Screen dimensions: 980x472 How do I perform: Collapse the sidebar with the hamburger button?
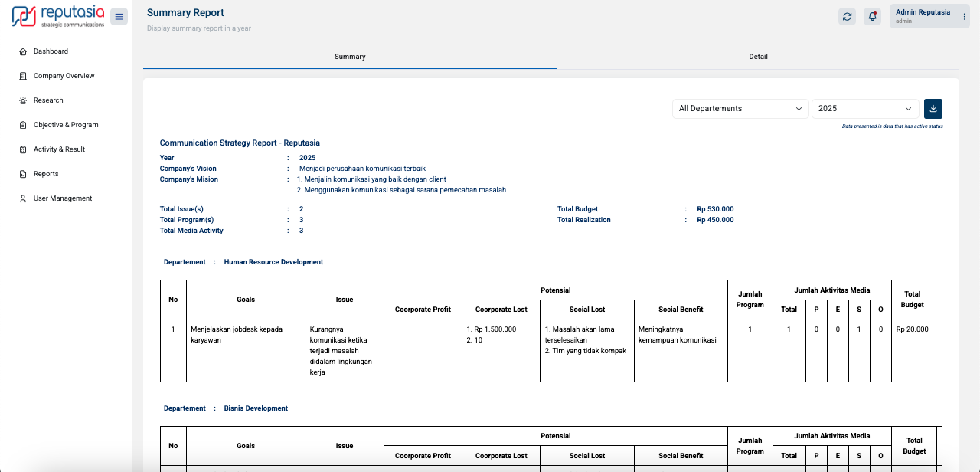119,17
